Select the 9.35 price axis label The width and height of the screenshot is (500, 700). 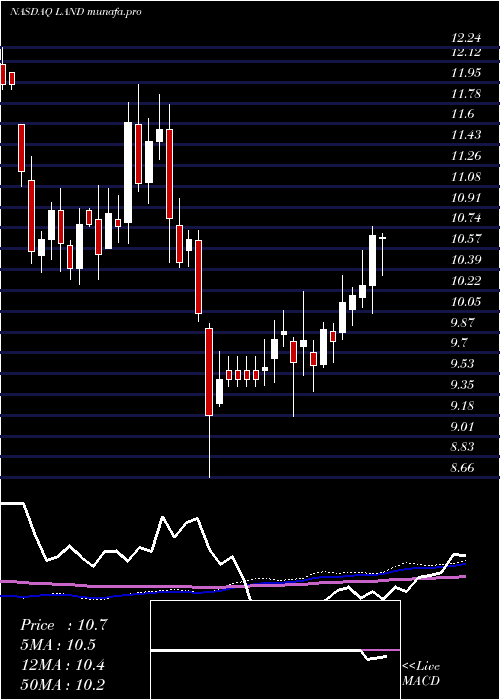pyautogui.click(x=462, y=385)
